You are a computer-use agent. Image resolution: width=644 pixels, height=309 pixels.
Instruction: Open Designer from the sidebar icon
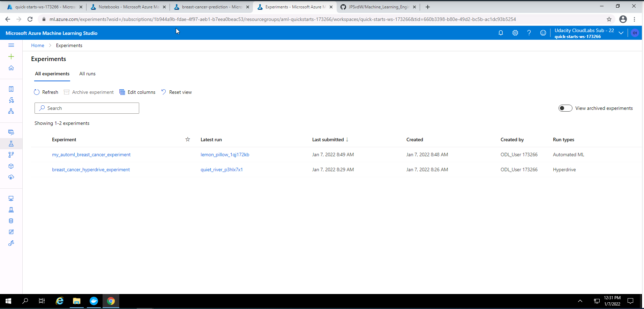[x=11, y=111]
